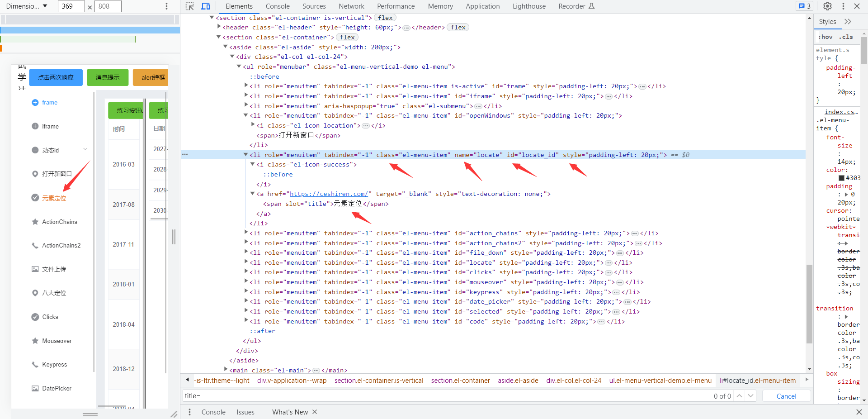Image resolution: width=868 pixels, height=419 pixels.
Task: Click the #303 color swatch
Action: (x=841, y=178)
